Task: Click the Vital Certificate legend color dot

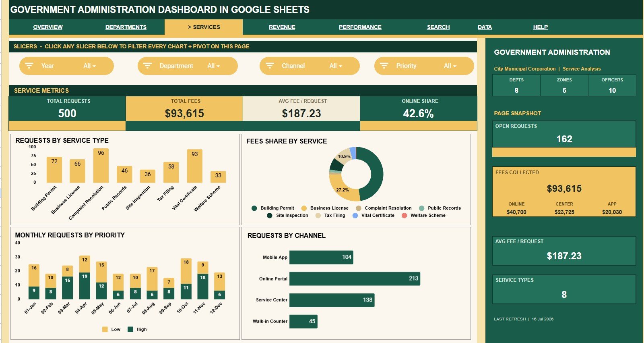Action: coord(355,216)
